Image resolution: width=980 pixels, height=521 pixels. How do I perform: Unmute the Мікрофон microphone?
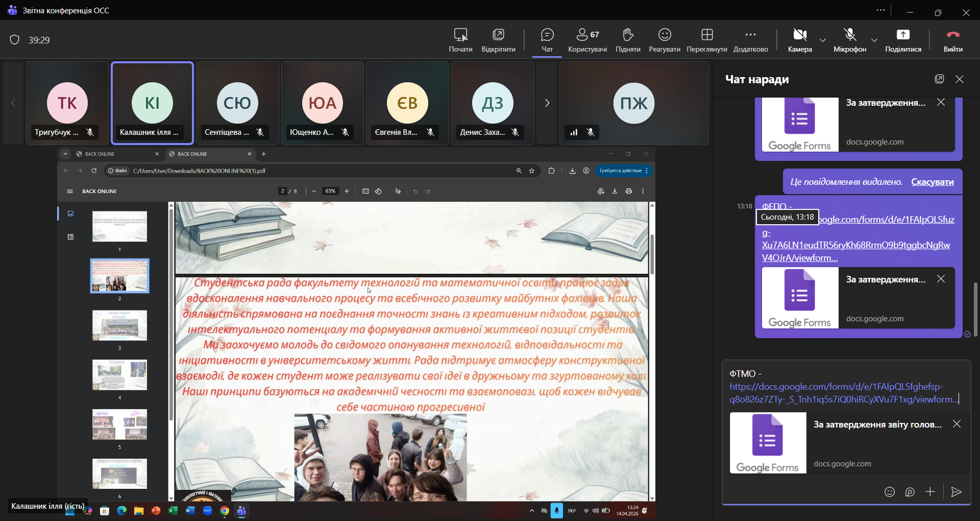pos(849,40)
